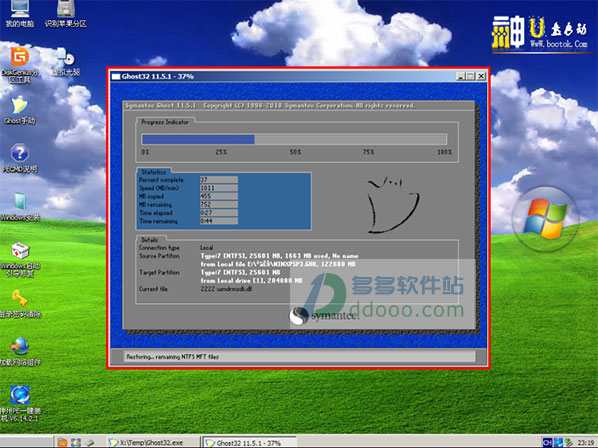The height and width of the screenshot is (448, 598).
Task: Open the 加载网络组件 globe icon
Action: coord(20,351)
